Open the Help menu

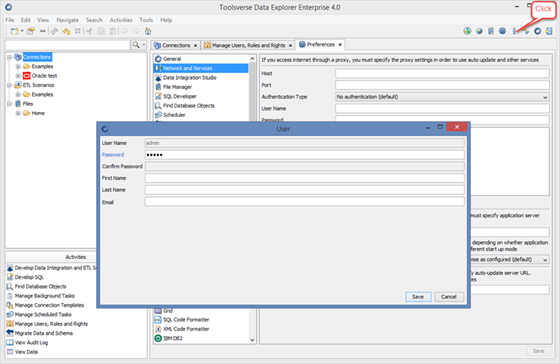click(166, 20)
